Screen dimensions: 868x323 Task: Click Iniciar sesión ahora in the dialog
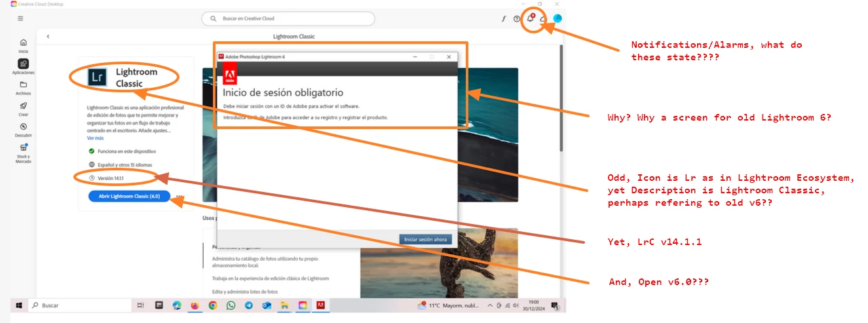(x=425, y=239)
